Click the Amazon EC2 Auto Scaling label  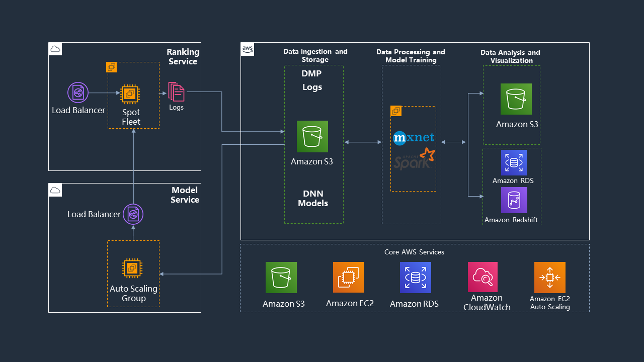[550, 303]
